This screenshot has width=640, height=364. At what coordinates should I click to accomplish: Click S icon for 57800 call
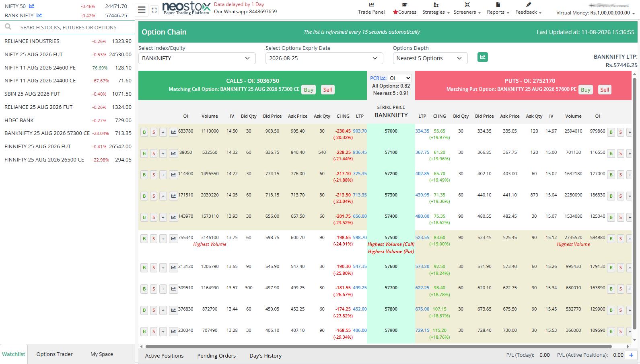(154, 310)
